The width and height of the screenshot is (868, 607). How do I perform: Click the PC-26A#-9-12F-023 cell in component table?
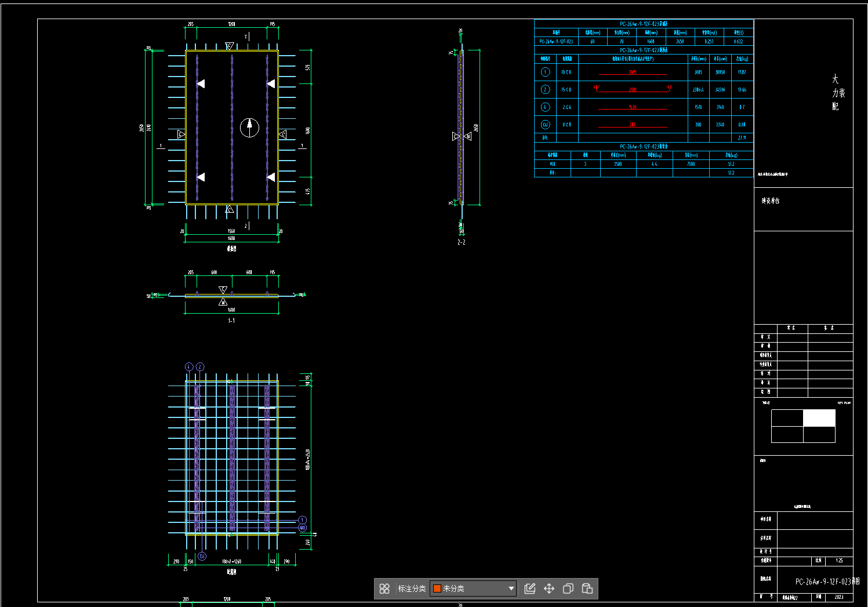tap(556, 42)
